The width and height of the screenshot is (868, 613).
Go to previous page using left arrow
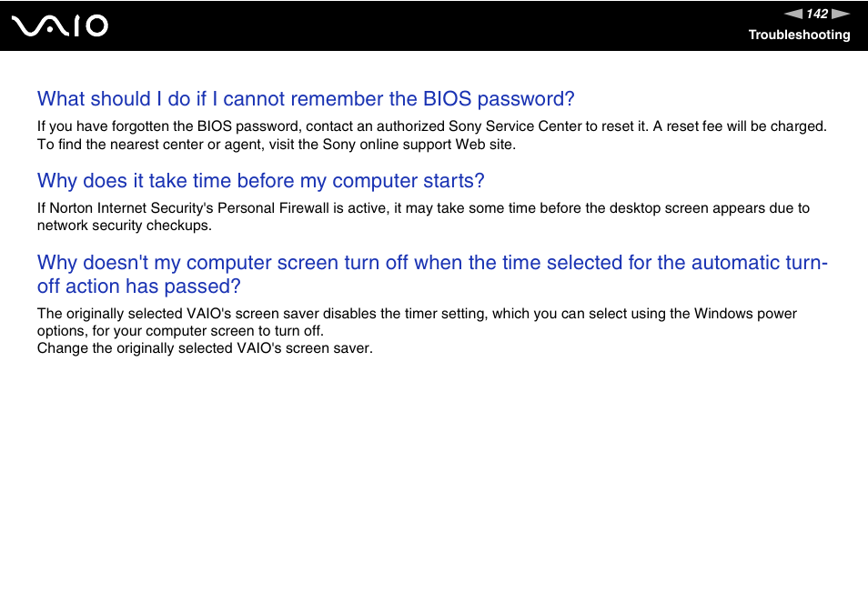(x=793, y=14)
